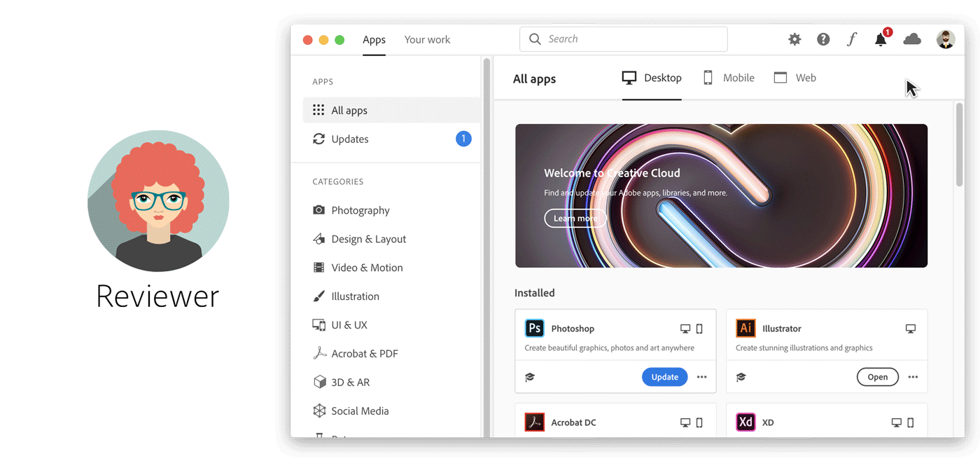Open the notifications bell icon
Viewport: 980px width, 461px height.
tap(881, 40)
